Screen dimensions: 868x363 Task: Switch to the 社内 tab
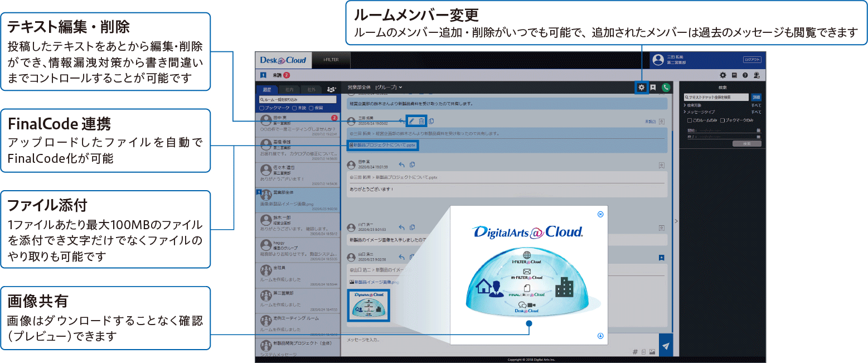[x=289, y=89]
